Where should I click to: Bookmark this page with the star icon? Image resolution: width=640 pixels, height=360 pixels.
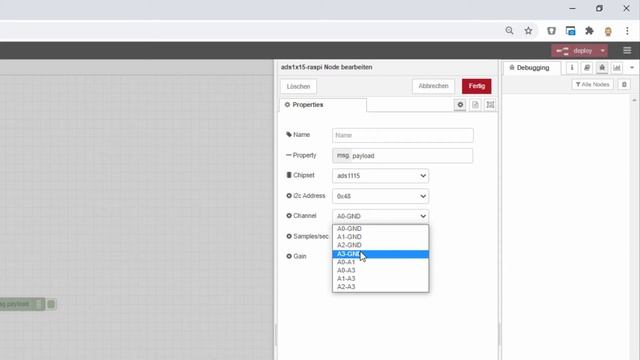[528, 31]
